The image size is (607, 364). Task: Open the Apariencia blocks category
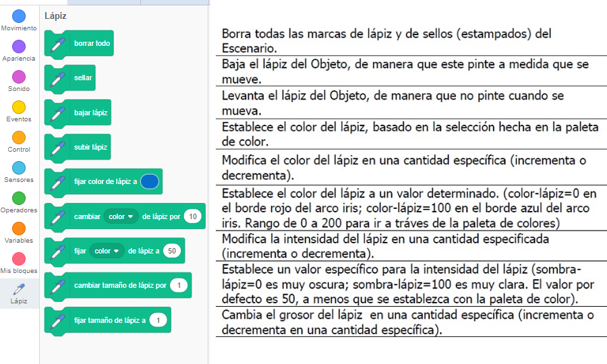click(19, 47)
